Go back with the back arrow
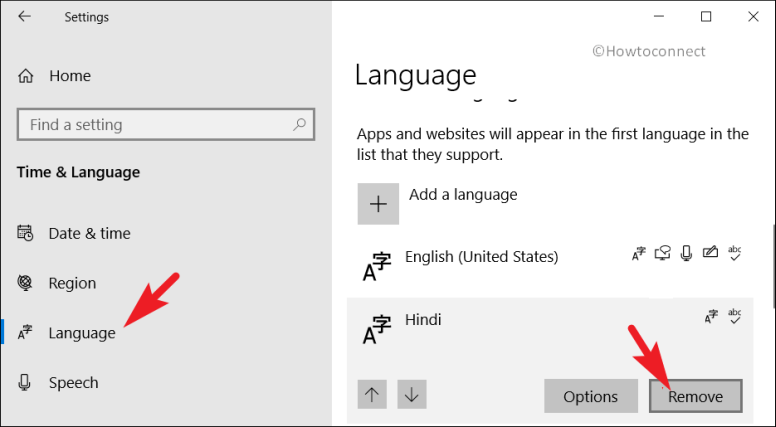The image size is (776, 427). pyautogui.click(x=25, y=17)
